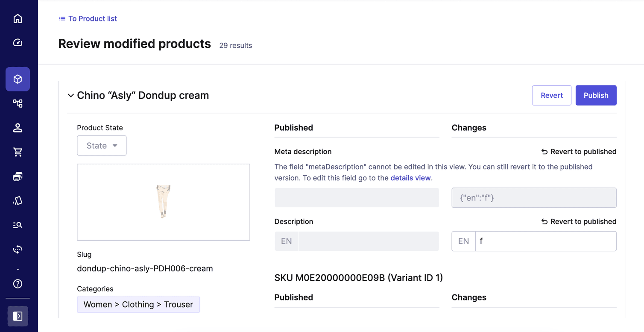Open the Audit log search icon
This screenshot has width=644, height=332.
click(x=18, y=225)
